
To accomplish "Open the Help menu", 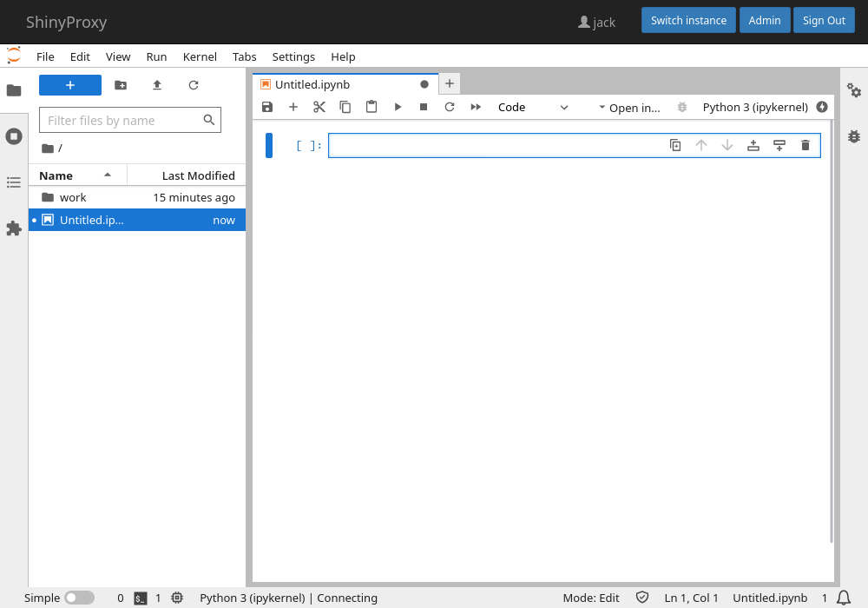I will click(x=343, y=56).
